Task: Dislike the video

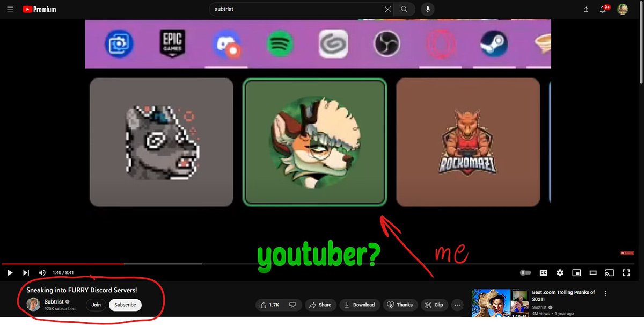Action: [x=292, y=305]
